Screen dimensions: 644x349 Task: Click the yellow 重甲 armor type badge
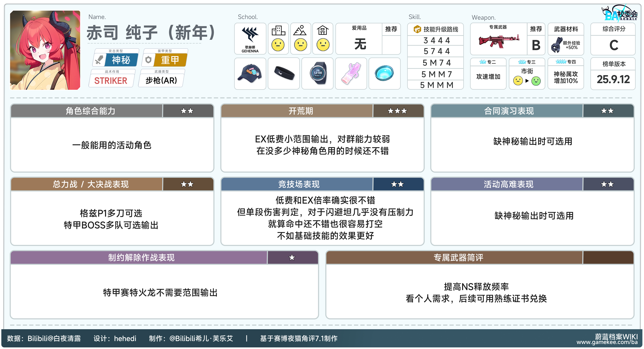click(x=170, y=60)
